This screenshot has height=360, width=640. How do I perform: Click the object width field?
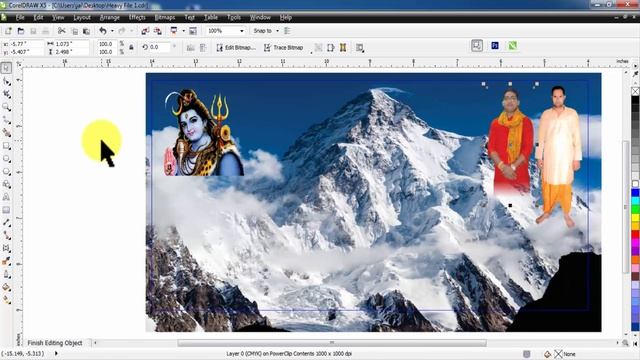pos(71,44)
